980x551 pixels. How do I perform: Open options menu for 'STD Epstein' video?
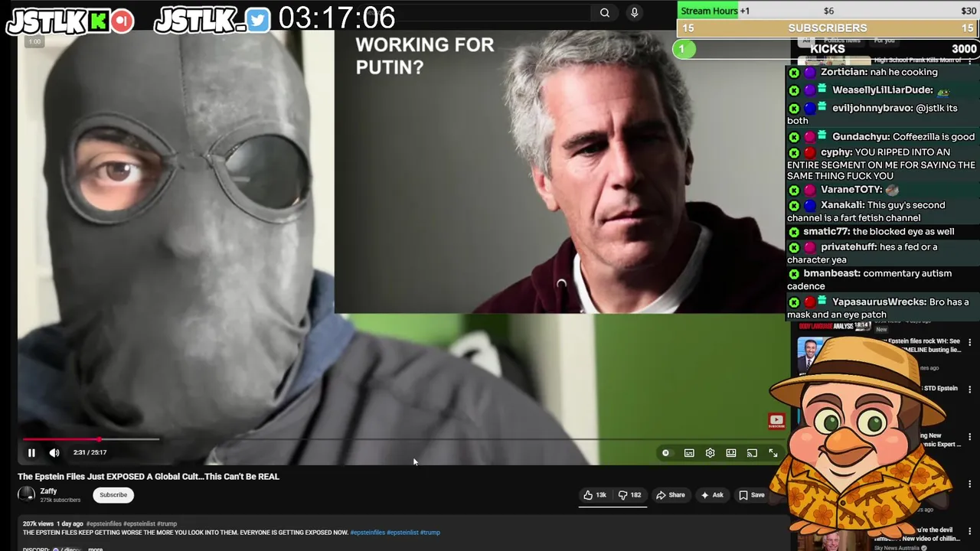pos(969,390)
